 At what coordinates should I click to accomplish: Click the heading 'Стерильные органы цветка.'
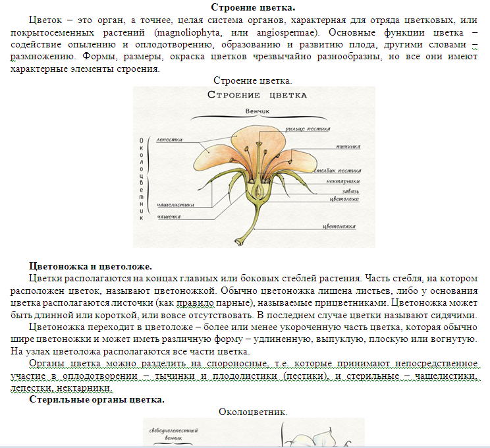[x=97, y=399]
